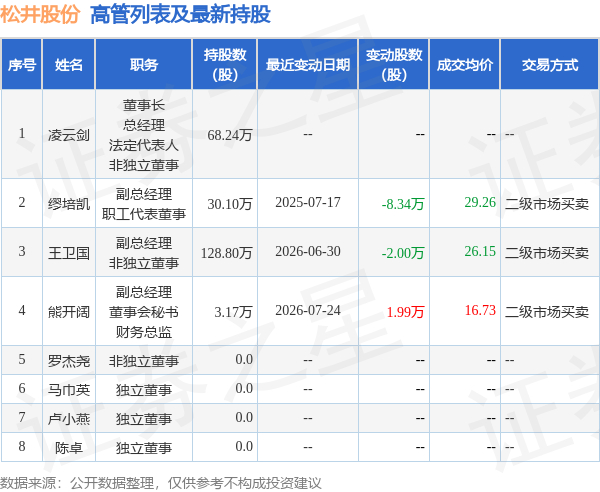This screenshot has width=600, height=492.
Task: Click the average price 29.26
Action: click(480, 202)
